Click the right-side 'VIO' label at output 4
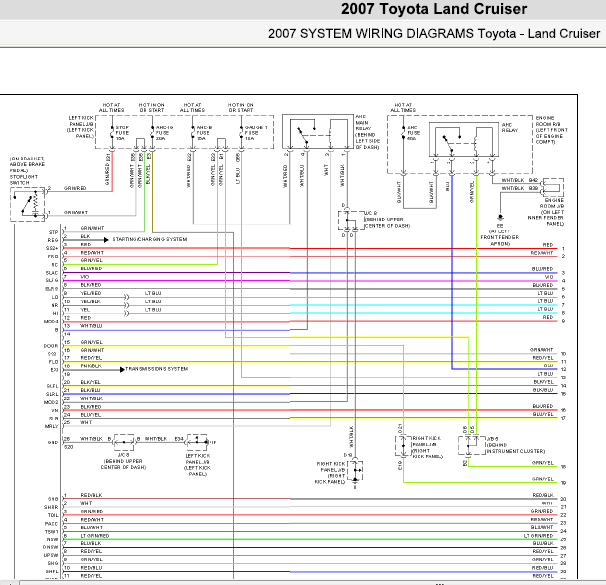This screenshot has height=585, width=606. pos(549,277)
